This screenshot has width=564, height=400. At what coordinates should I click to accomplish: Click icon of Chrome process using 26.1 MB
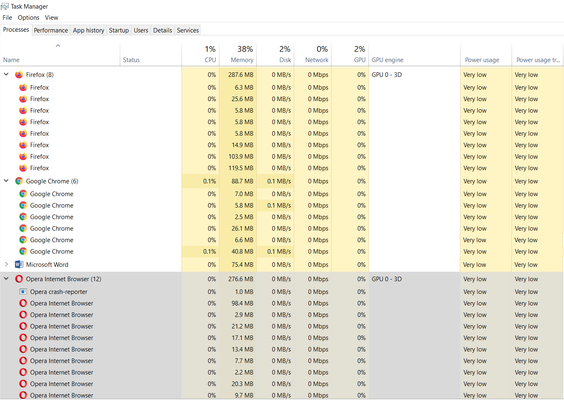point(23,228)
